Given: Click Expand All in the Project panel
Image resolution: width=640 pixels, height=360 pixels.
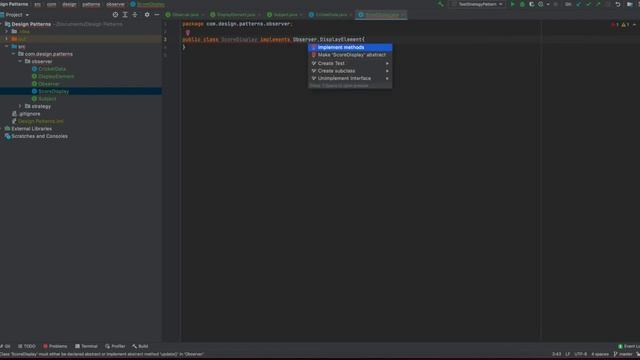Looking at the screenshot, I should pos(125,15).
